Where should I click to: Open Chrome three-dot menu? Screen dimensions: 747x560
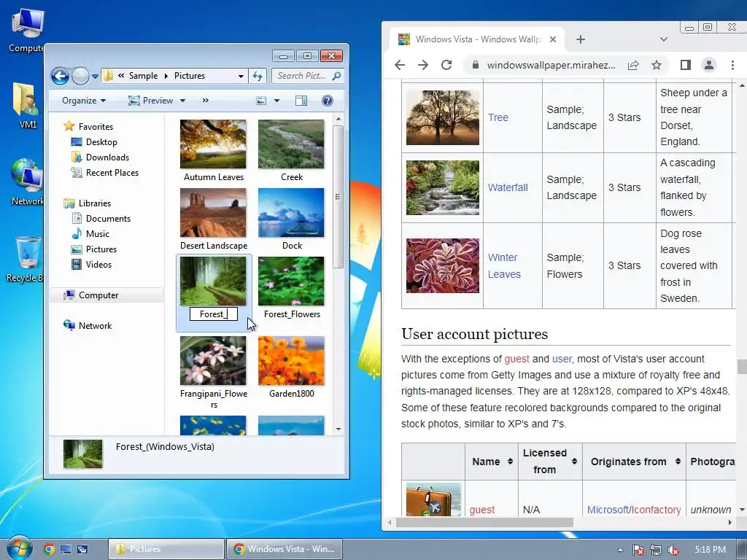[x=732, y=65]
